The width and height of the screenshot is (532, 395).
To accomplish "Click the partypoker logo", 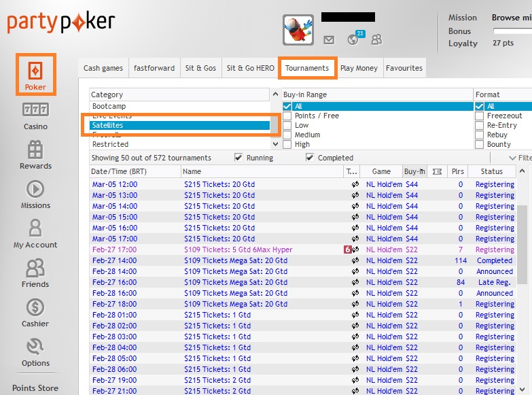I will [61, 22].
